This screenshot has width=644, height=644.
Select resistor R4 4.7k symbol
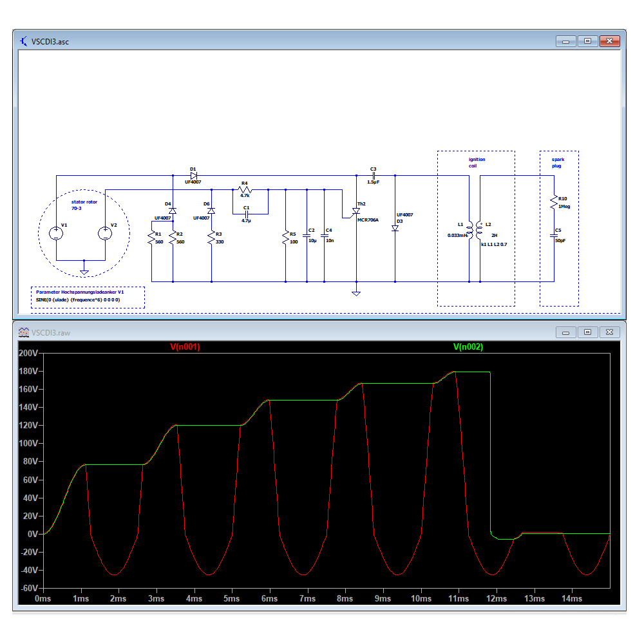click(245, 190)
